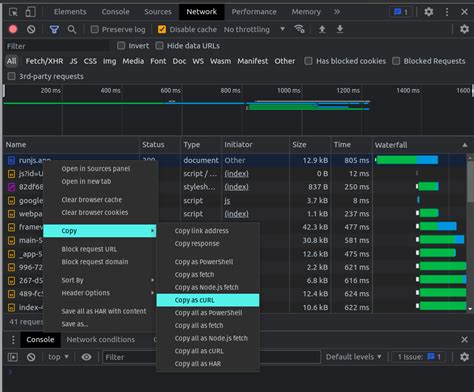Open network conditions wifi icon
The width and height of the screenshot is (474, 392).
click(299, 29)
